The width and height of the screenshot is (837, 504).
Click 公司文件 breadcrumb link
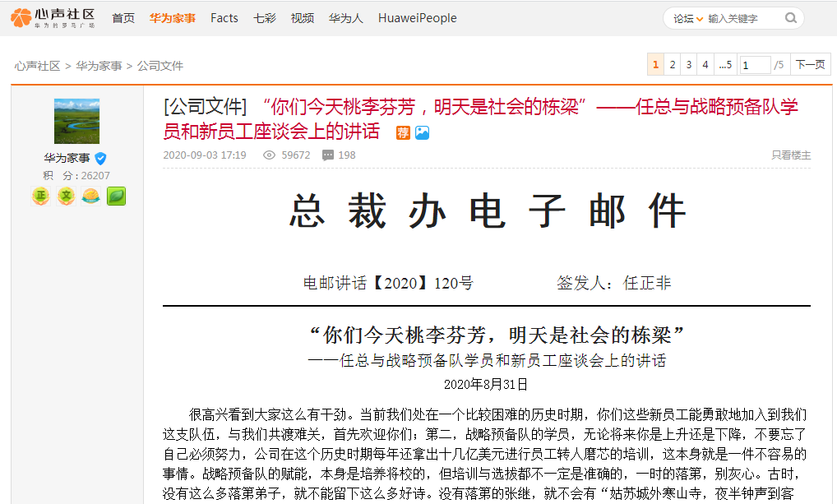[160, 66]
